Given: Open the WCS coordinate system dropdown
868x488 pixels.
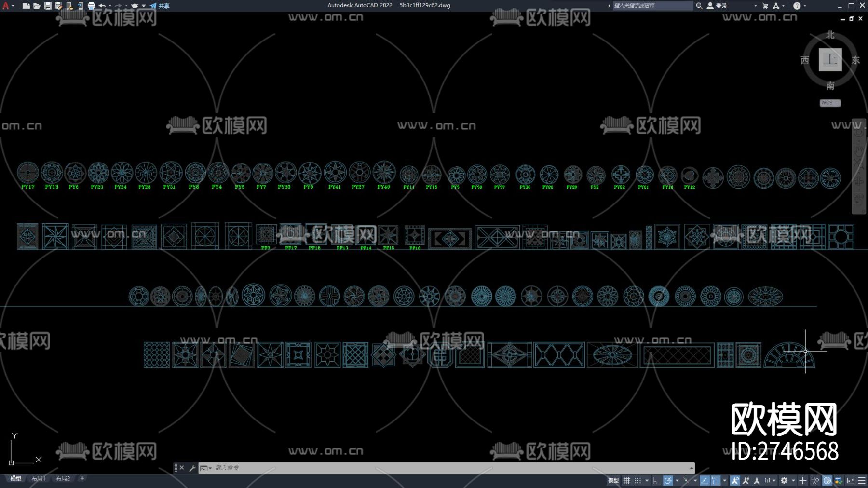Looking at the screenshot, I should tap(830, 103).
